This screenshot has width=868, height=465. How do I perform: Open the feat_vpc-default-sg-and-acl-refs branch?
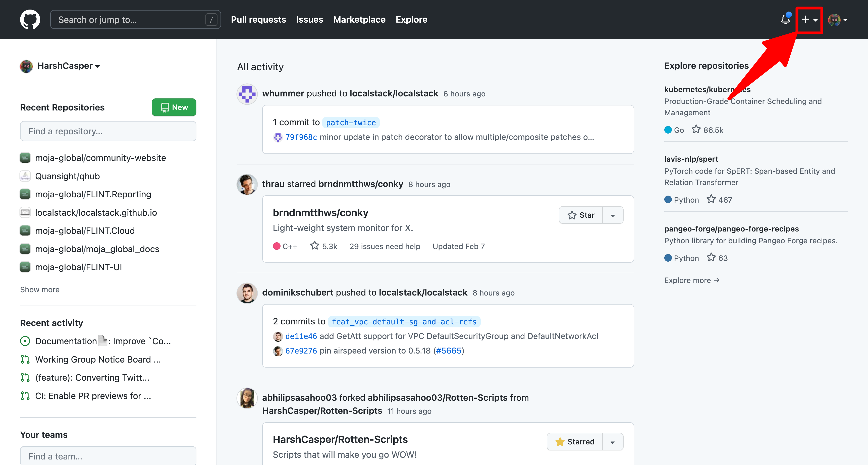pyautogui.click(x=404, y=322)
